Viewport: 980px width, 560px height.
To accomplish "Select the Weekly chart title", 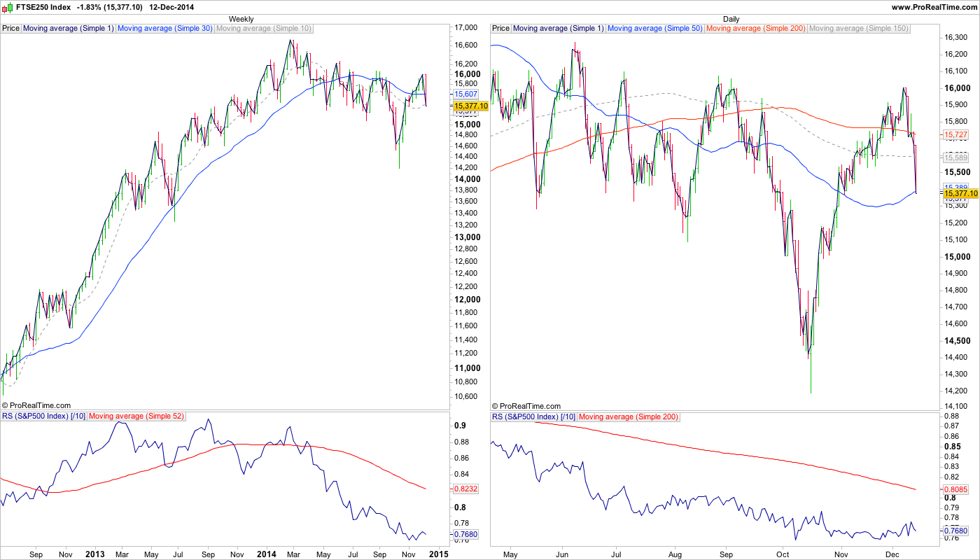I will pos(241,19).
